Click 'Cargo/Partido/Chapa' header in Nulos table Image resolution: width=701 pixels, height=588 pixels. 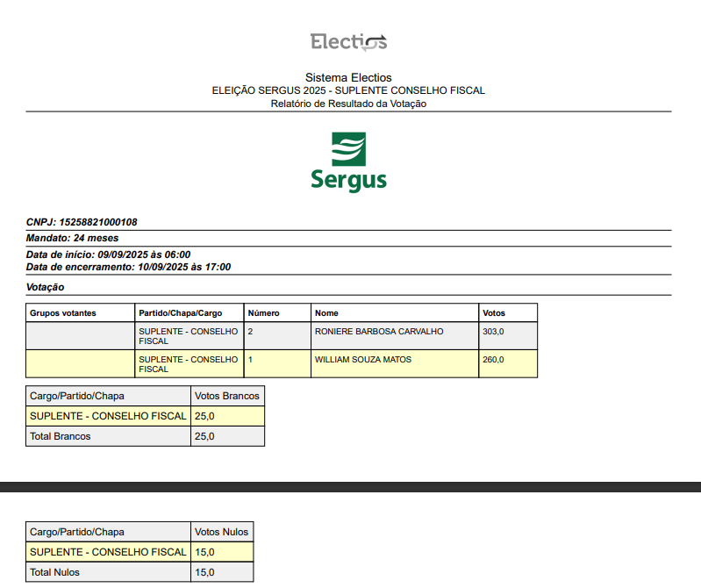(x=108, y=532)
